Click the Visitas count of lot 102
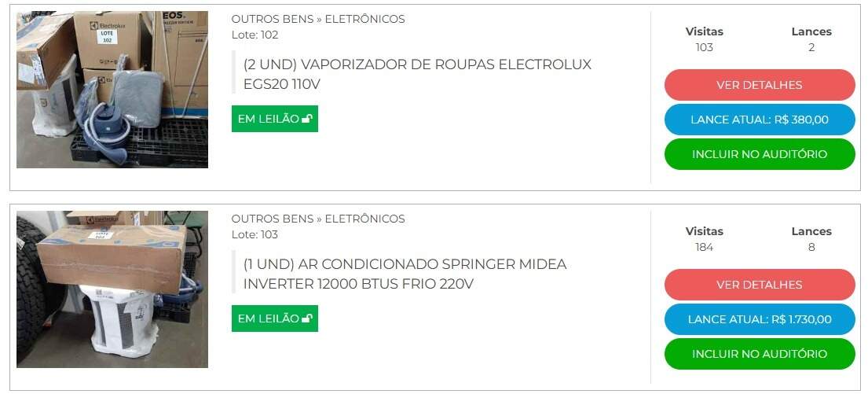Screen dimensions: 868x394 tap(704, 48)
